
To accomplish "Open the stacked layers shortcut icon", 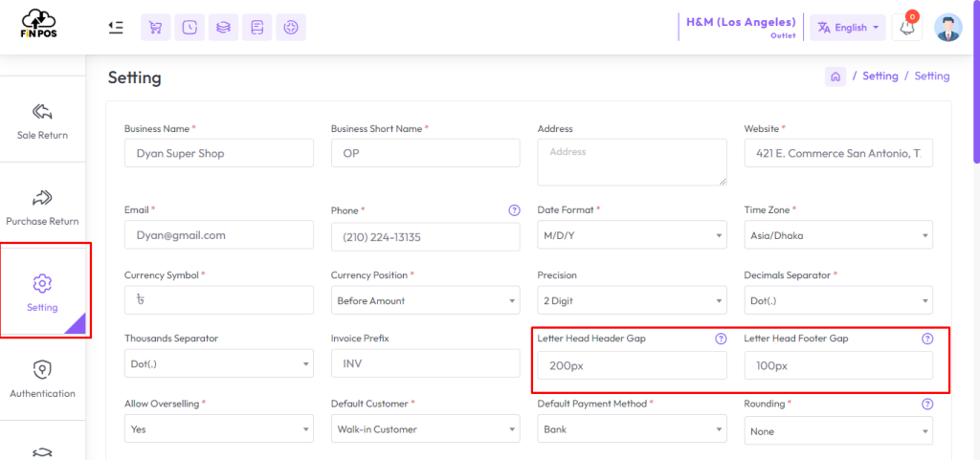I will click(x=223, y=28).
